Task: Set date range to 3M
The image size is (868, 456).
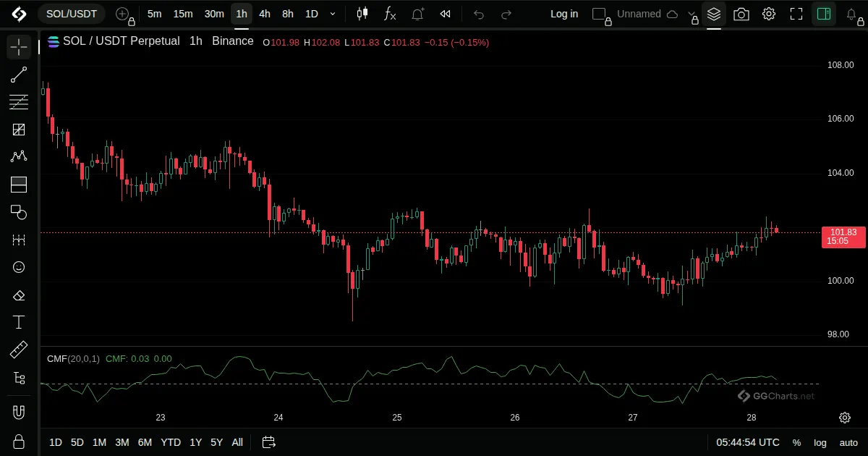Action: [x=122, y=442]
